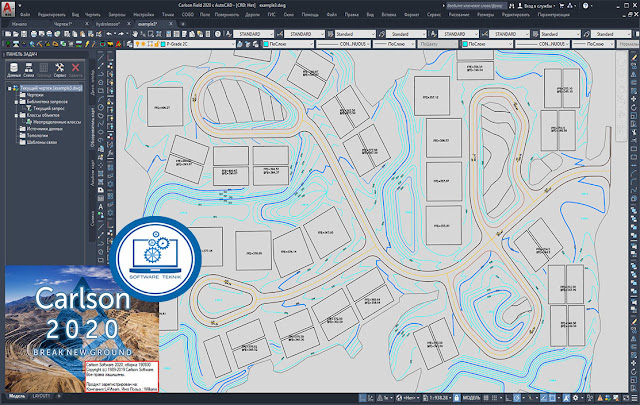The height and width of the screenshot is (405, 640).
Task: Switch to the Начало tab
Action: 19,24
